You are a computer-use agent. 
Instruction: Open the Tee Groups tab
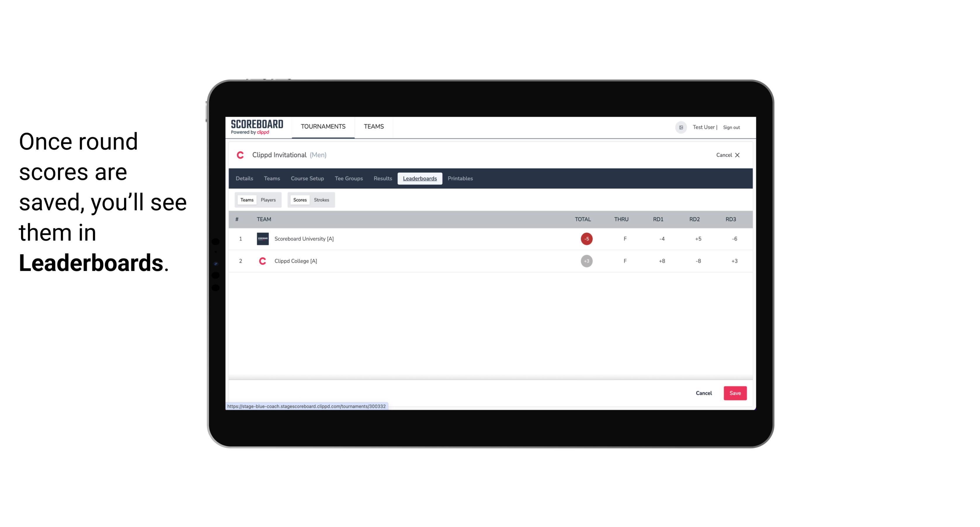point(348,179)
